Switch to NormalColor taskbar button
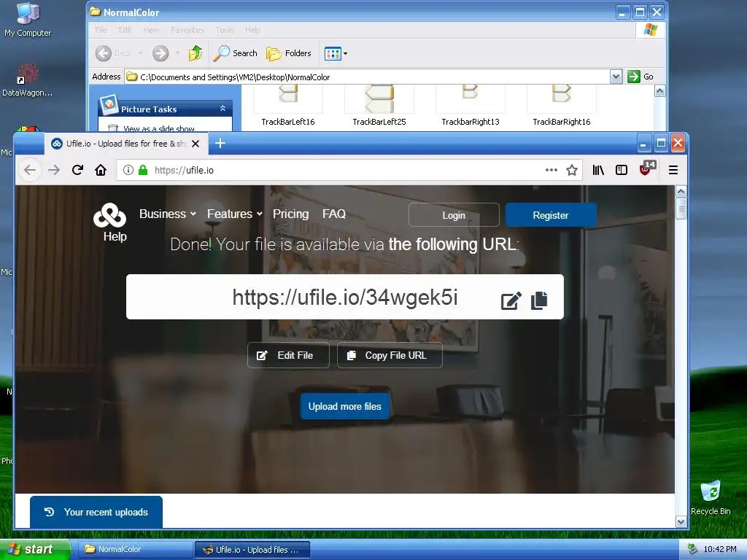Viewport: 747px width, 560px height. coord(134,549)
